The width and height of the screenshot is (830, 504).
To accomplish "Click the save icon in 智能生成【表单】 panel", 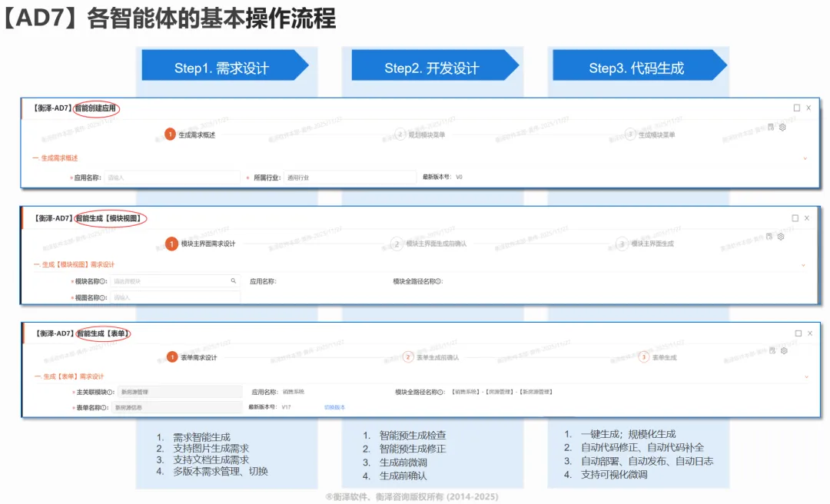I will click(x=772, y=350).
